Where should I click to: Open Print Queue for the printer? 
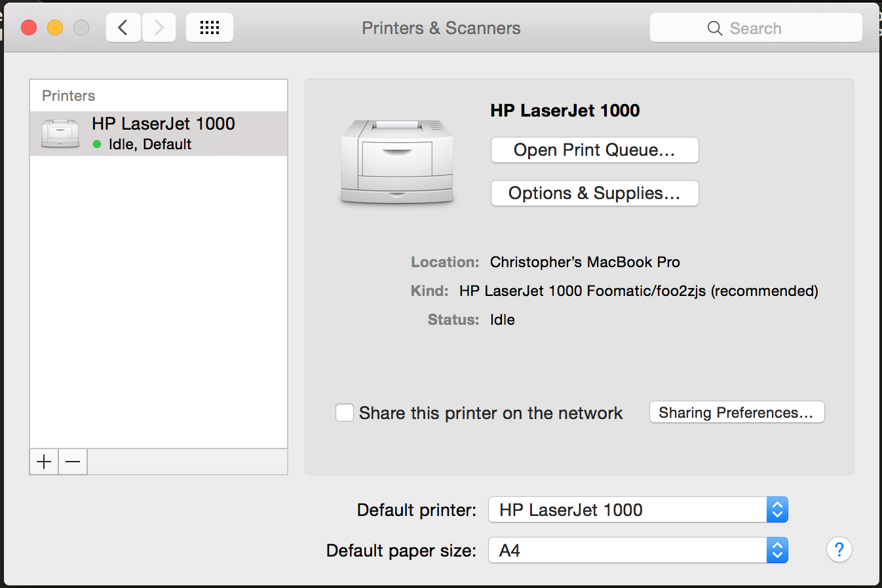tap(595, 150)
